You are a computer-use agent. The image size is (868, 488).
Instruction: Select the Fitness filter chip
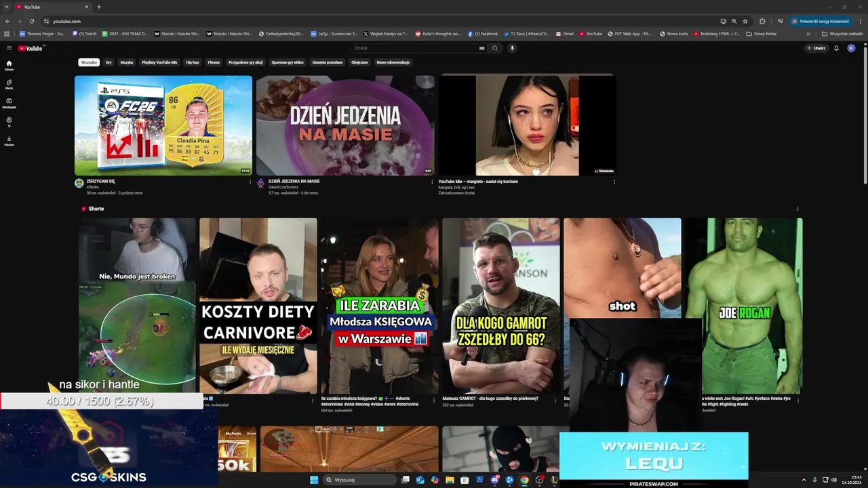coord(214,62)
